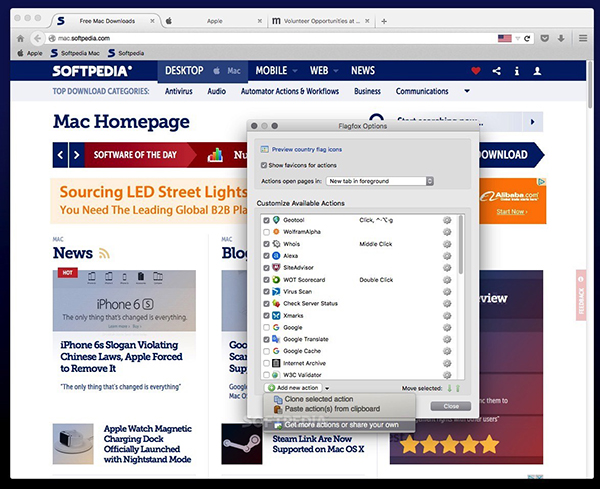Image resolution: width=600 pixels, height=489 pixels.
Task: Switch to the Apple browser tab
Action: (x=214, y=21)
